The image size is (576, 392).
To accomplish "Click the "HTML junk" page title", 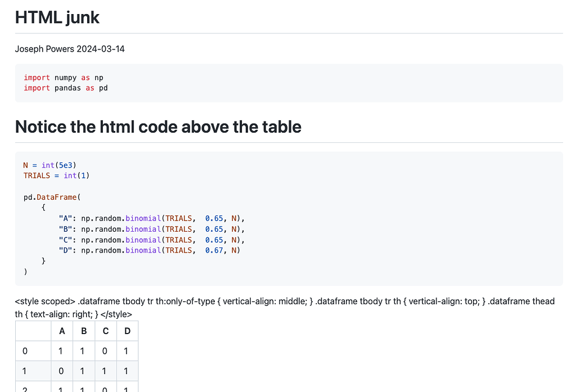I will [57, 17].
